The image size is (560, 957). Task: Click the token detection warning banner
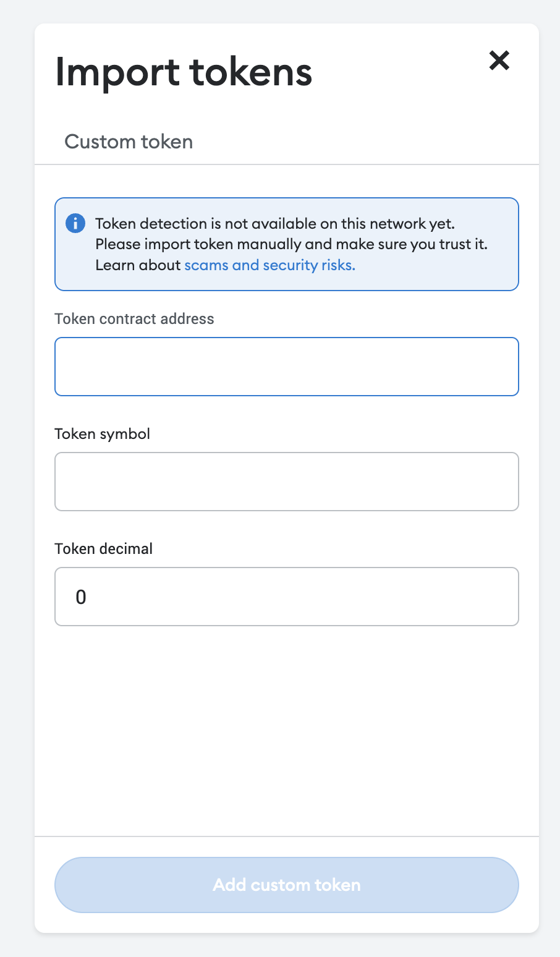coord(286,244)
